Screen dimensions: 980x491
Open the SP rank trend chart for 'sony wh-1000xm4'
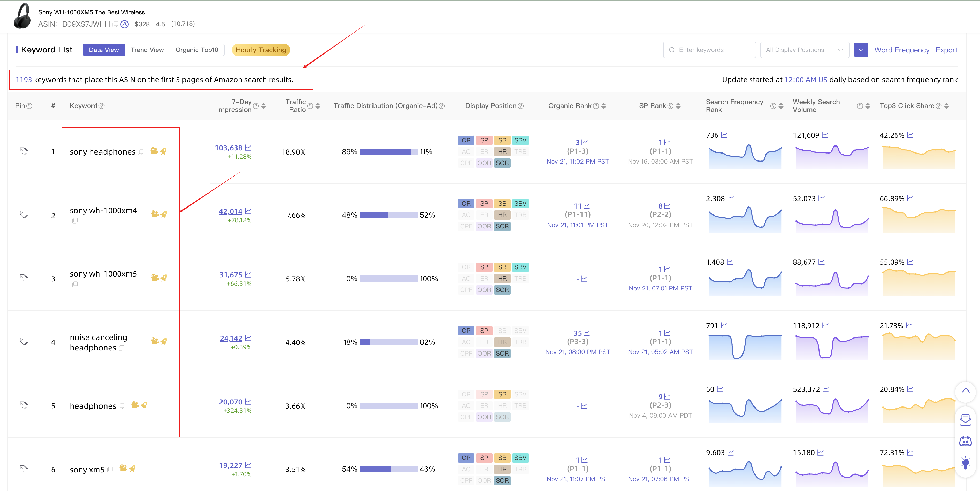(x=667, y=206)
